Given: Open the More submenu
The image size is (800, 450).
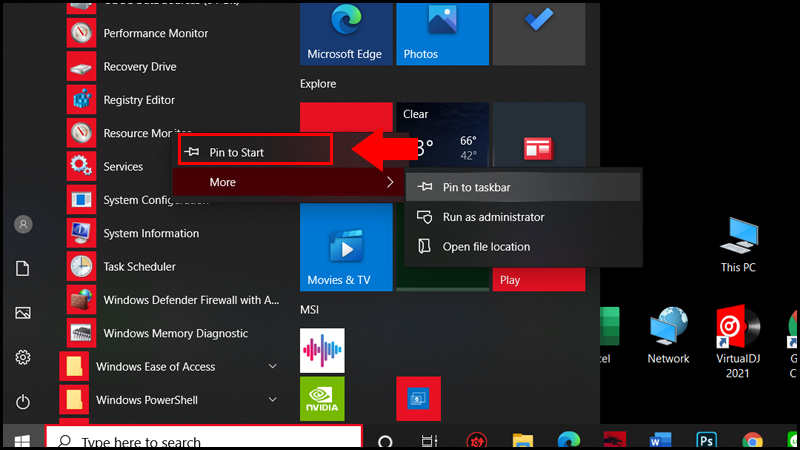Looking at the screenshot, I should 288,182.
